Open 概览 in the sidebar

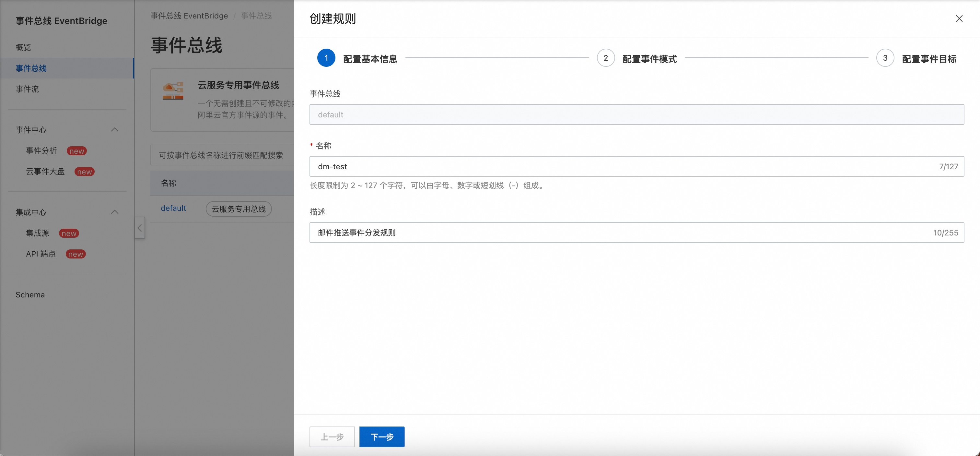click(x=23, y=48)
